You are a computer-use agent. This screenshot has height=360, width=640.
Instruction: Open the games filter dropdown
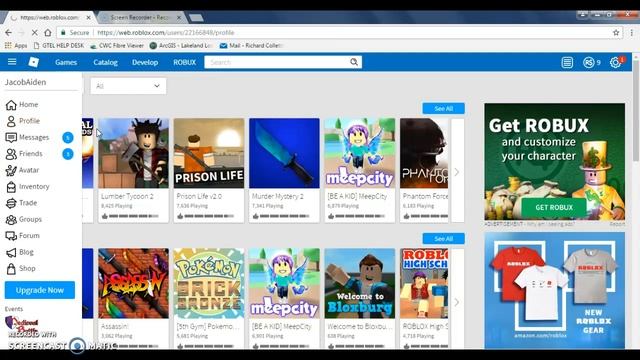[x=128, y=86]
